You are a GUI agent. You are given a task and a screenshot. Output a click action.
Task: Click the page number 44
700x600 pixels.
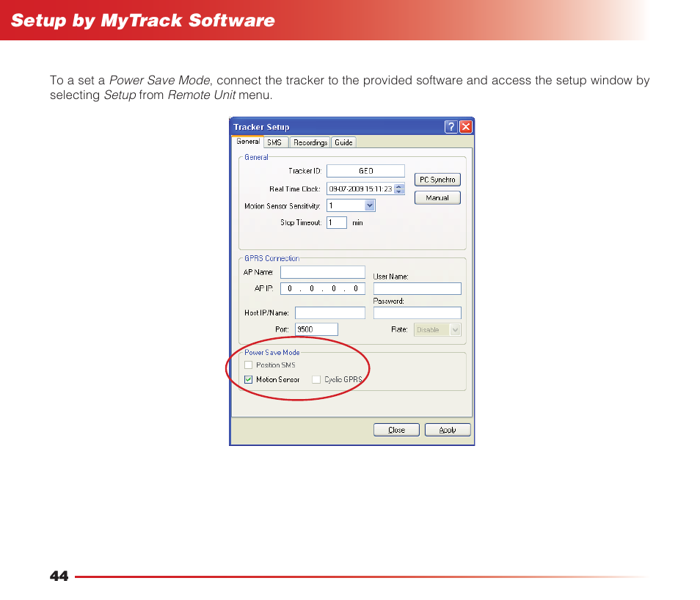click(x=59, y=576)
